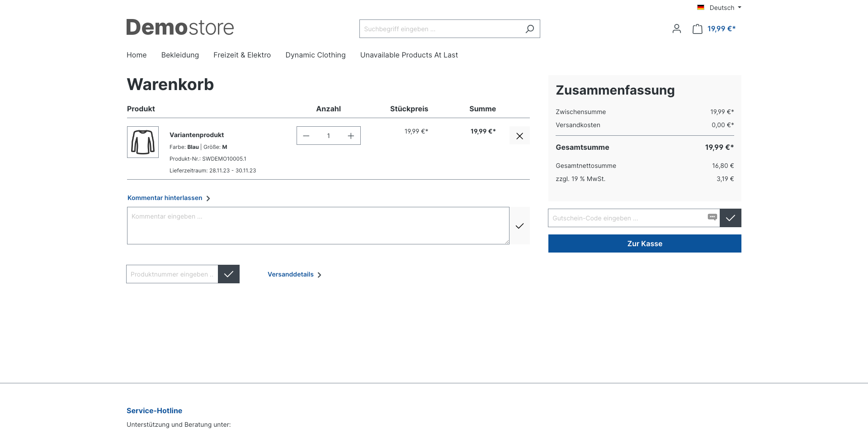Click the Gesamtsumme label

pos(582,148)
